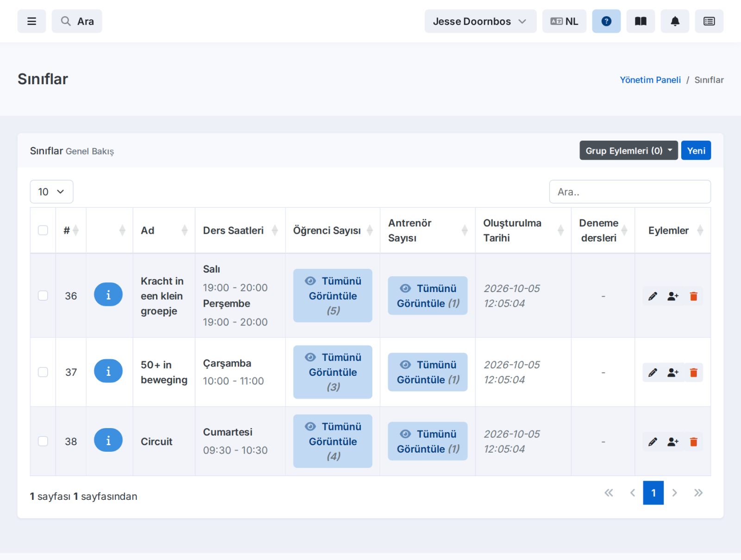The width and height of the screenshot is (741, 560).
Task: Open the notifications bell
Action: coord(675,21)
